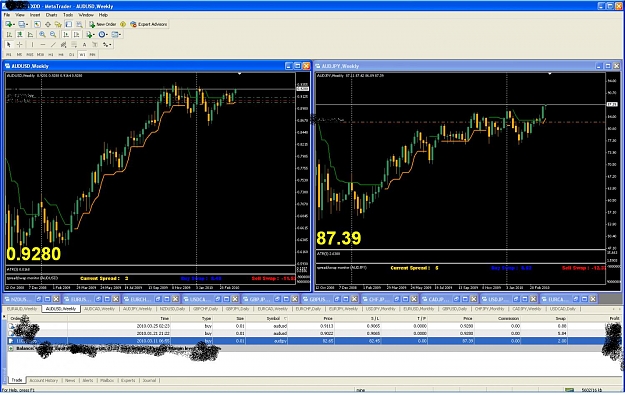Image resolution: width=625 pixels, height=395 pixels.
Task: Switch to USDCAD,Daily chart tab
Action: [x=563, y=309]
